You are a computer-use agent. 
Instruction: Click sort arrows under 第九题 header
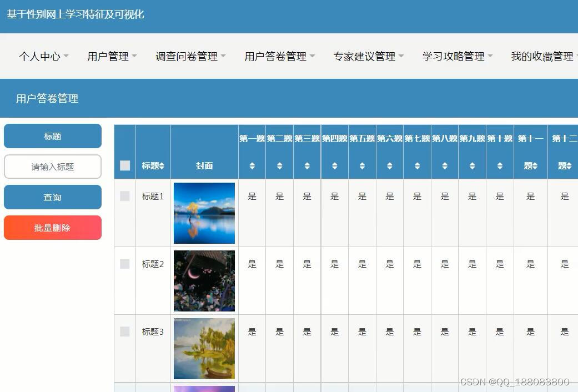point(472,166)
